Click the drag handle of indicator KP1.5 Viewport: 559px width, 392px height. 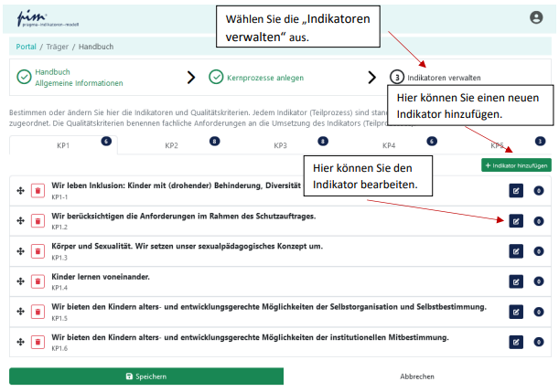(20, 312)
